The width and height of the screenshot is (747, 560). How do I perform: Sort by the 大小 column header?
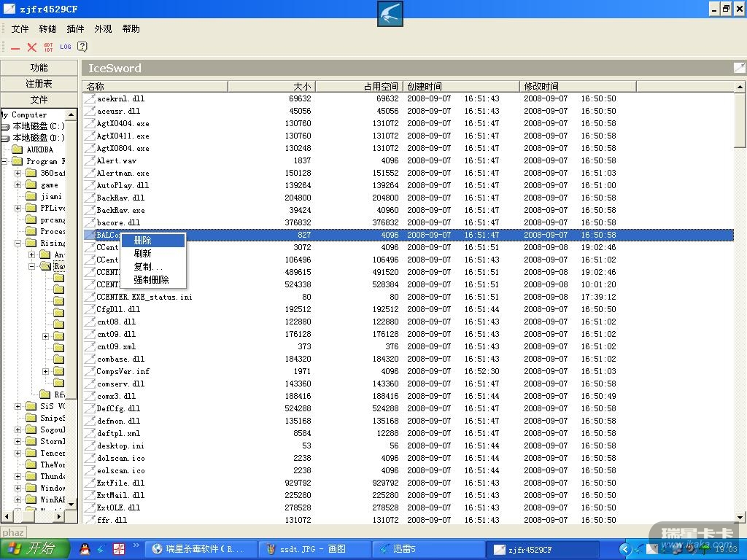(x=301, y=86)
